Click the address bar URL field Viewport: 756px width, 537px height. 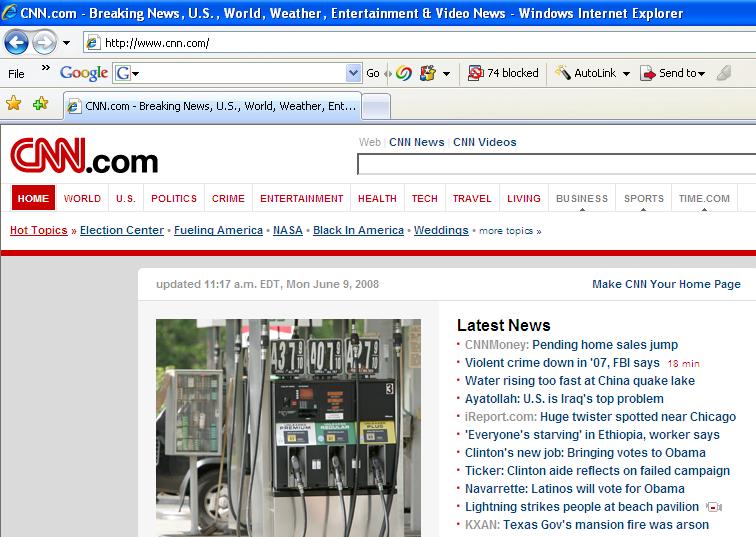point(400,43)
